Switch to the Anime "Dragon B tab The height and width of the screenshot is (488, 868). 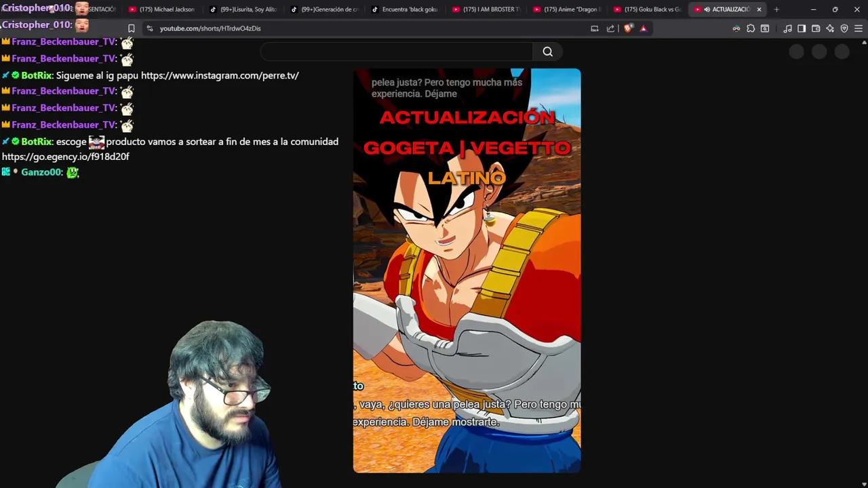[566, 9]
